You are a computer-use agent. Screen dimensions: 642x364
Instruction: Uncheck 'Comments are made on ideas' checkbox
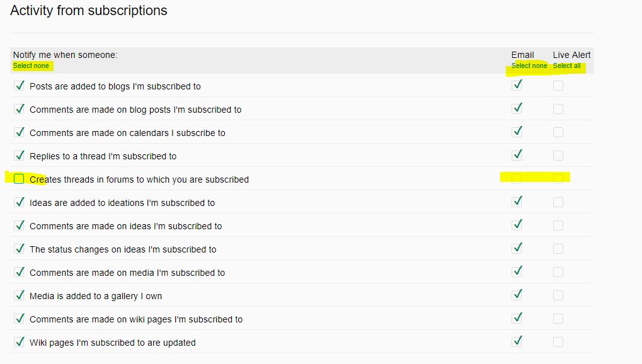pyautogui.click(x=19, y=225)
